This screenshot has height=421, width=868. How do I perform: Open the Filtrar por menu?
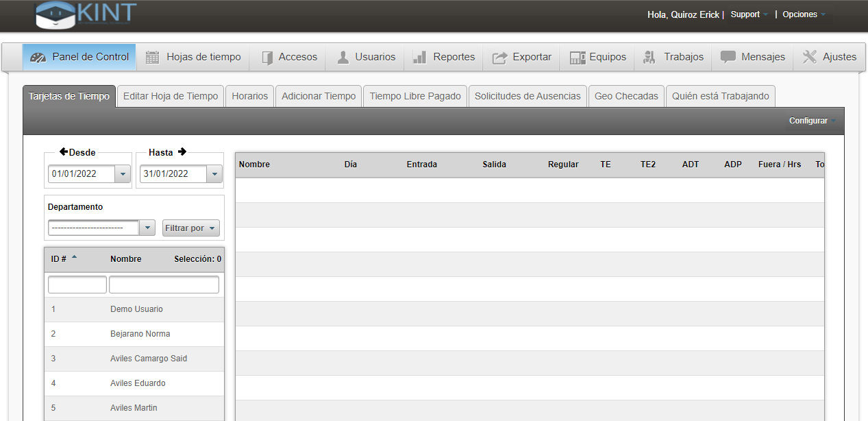[x=190, y=228]
